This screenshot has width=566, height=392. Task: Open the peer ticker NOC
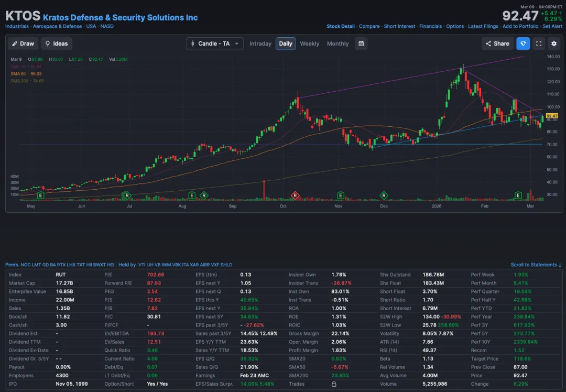(26, 265)
